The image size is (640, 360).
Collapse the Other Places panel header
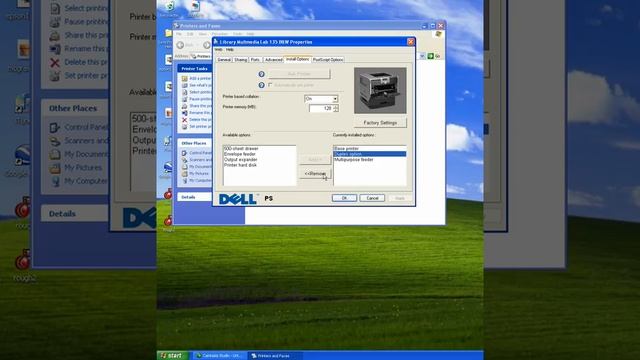click(x=195, y=143)
